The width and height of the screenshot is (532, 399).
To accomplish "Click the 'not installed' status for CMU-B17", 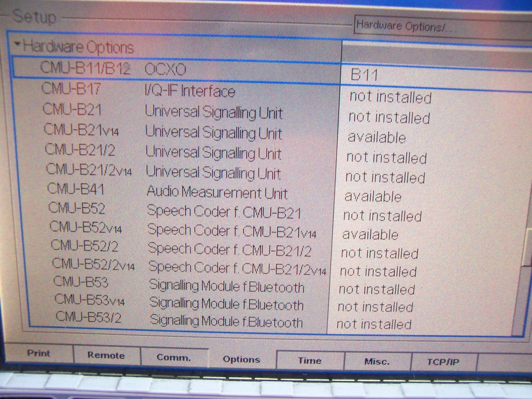I will (390, 97).
